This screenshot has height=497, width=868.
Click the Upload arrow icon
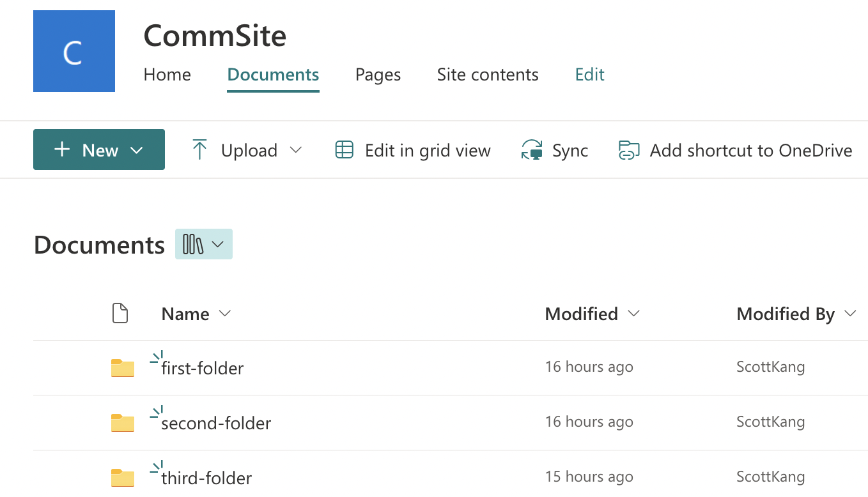pyautogui.click(x=199, y=150)
